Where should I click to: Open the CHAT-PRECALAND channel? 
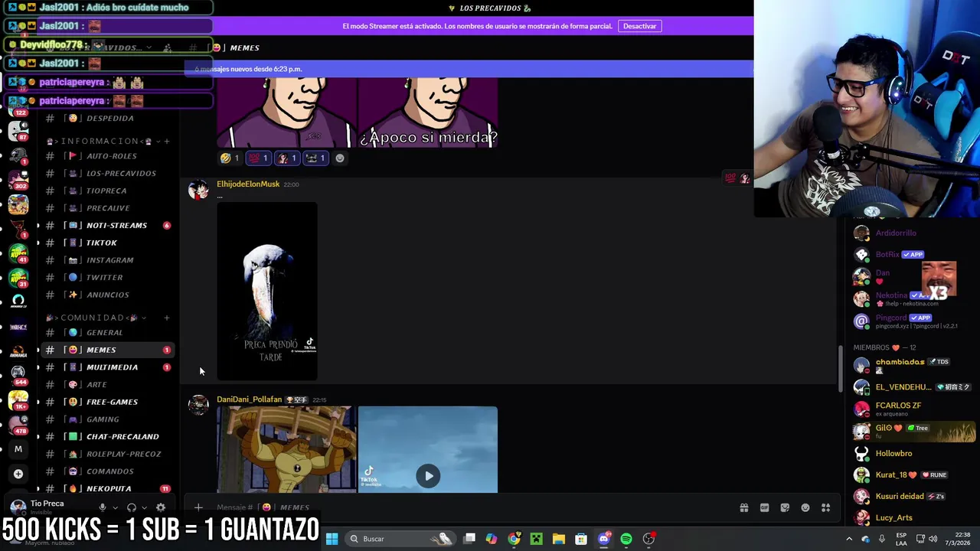[122, 436]
